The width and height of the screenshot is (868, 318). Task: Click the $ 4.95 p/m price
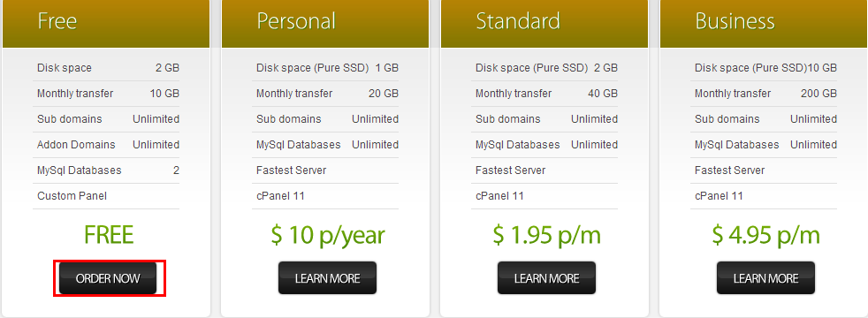(765, 236)
